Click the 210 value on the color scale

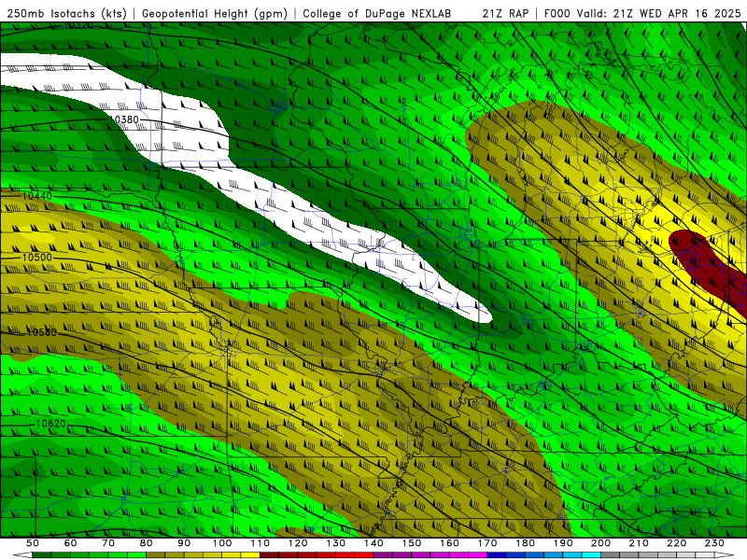639,543
